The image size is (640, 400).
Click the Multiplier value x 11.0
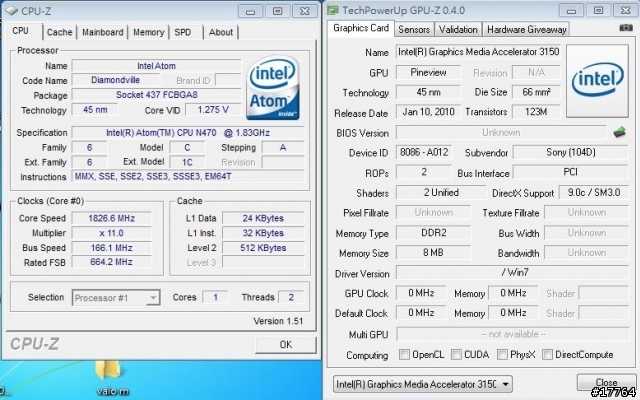pyautogui.click(x=111, y=233)
